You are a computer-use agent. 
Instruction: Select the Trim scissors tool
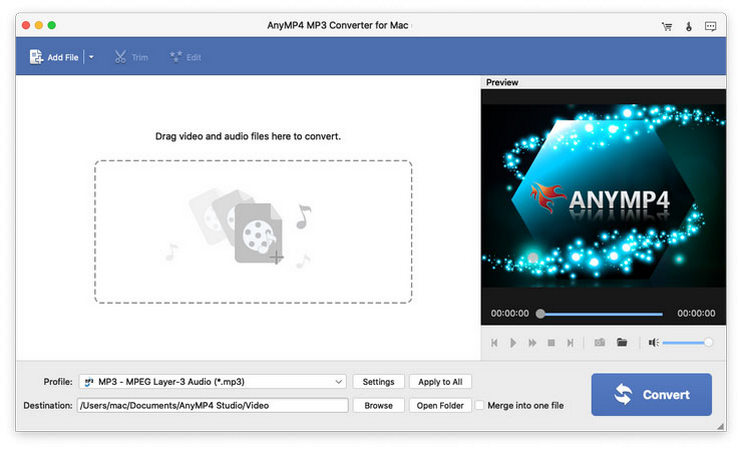[131, 57]
